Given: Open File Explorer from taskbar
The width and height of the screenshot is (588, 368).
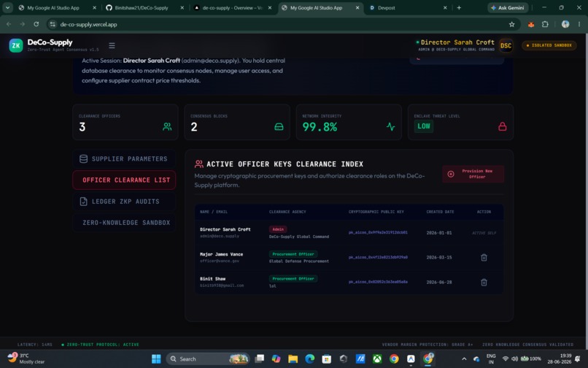Looking at the screenshot, I should (293, 359).
